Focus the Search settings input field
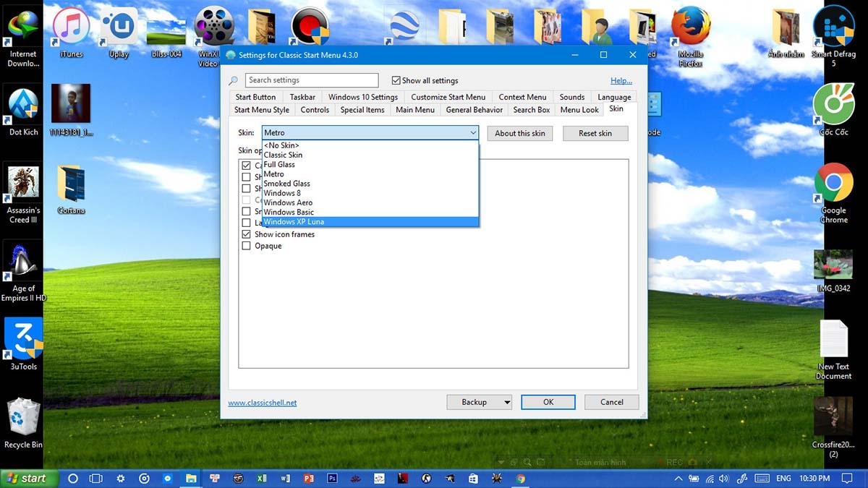The image size is (868, 488). point(312,80)
